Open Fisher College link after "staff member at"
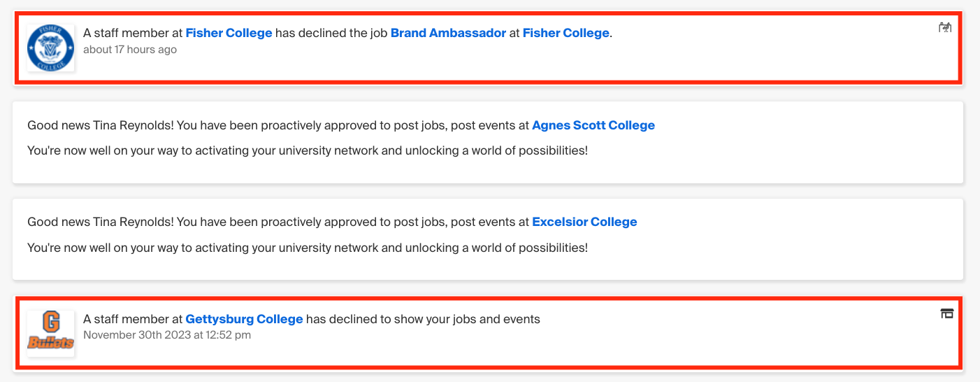 click(x=229, y=33)
